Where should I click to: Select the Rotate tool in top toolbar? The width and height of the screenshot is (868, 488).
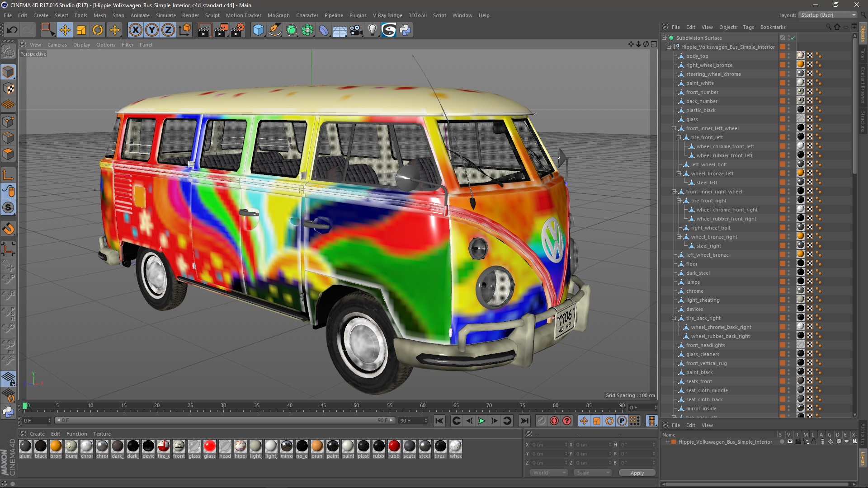[x=98, y=30]
